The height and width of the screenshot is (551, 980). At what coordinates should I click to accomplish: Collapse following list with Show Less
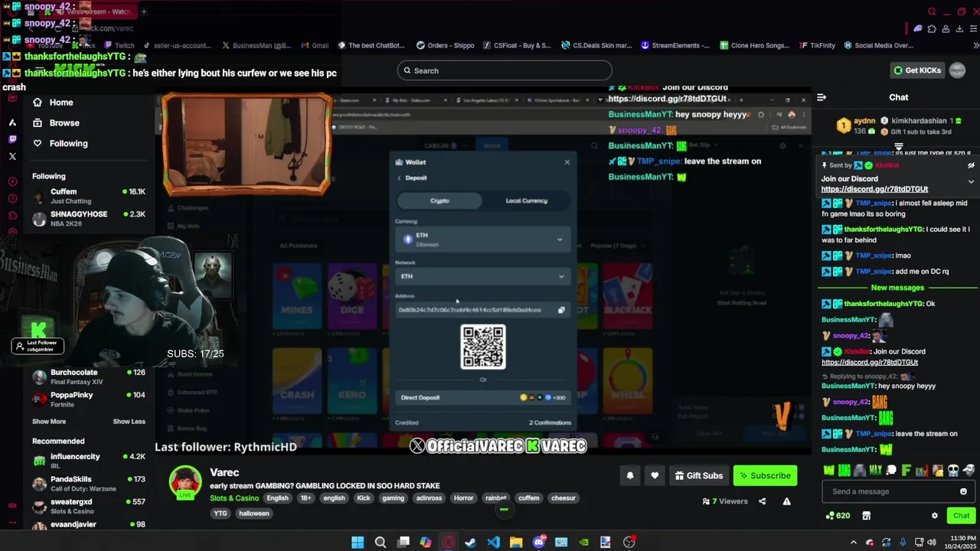tap(129, 422)
